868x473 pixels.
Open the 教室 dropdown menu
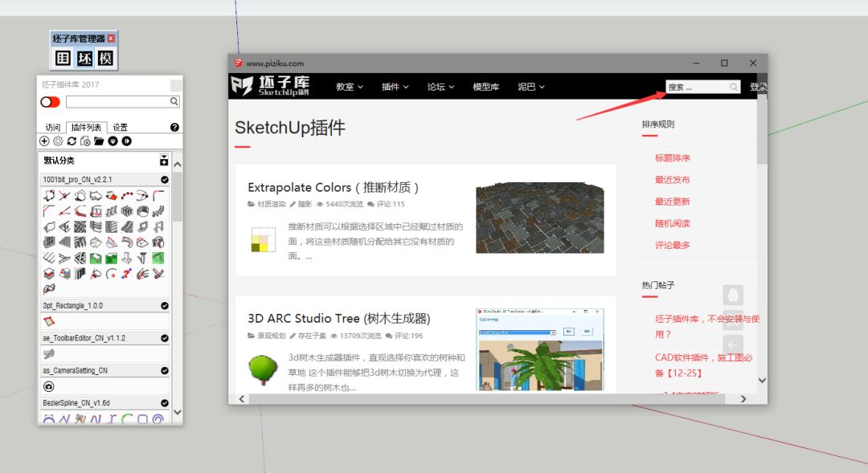pos(350,87)
